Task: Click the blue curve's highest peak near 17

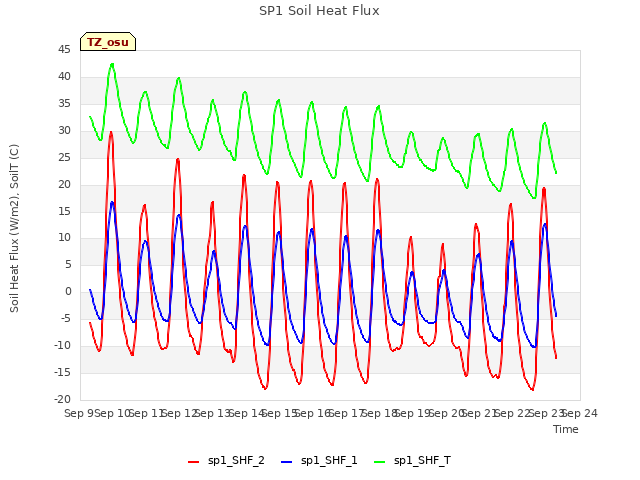Action: [x=112, y=202]
